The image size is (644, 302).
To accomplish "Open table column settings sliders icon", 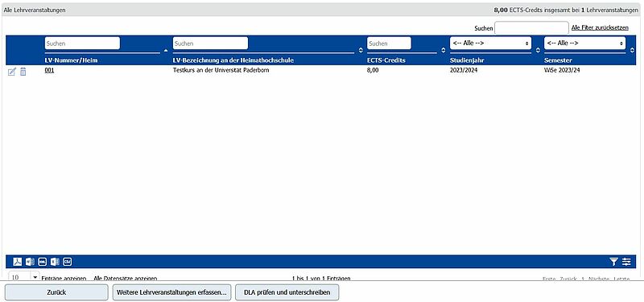I will pos(626,261).
